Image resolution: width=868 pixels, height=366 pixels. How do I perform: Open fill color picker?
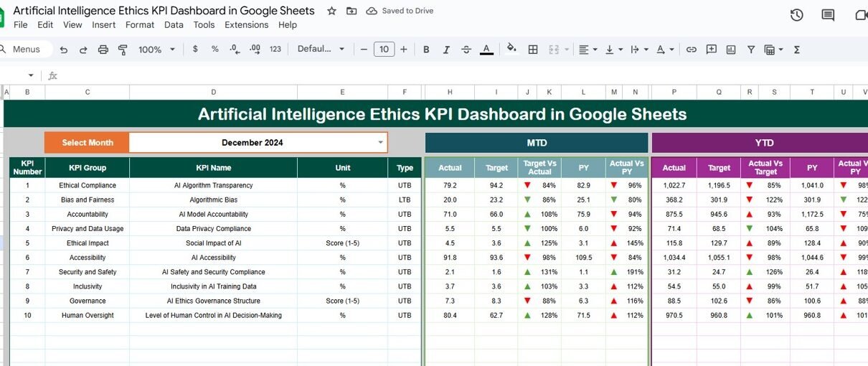click(x=511, y=49)
